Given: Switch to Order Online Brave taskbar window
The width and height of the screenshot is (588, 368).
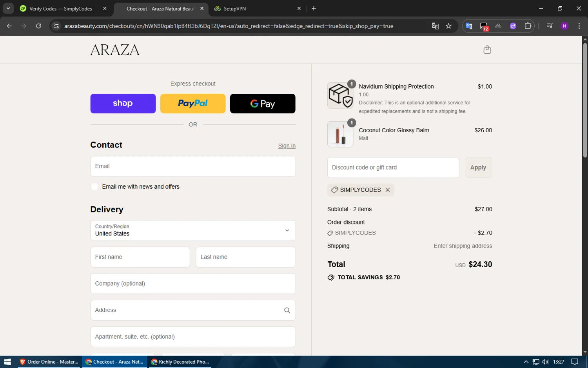Looking at the screenshot, I should (49, 362).
